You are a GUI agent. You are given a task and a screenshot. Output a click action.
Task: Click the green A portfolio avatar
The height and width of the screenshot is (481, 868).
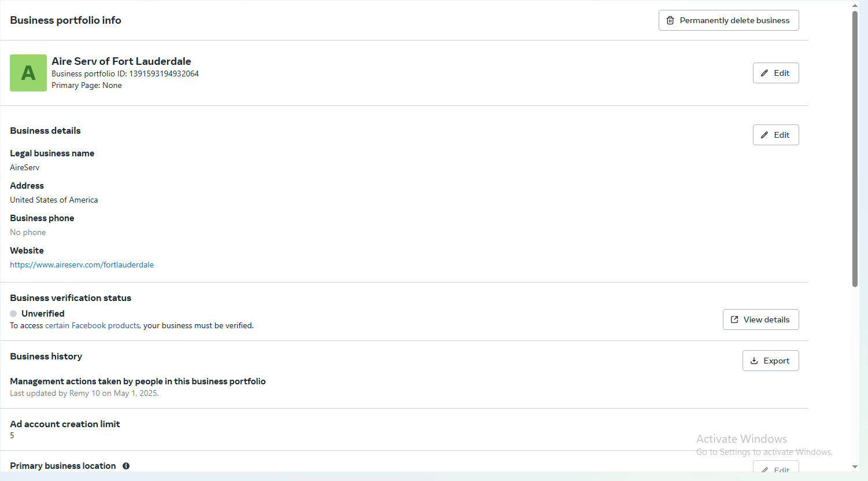28,73
